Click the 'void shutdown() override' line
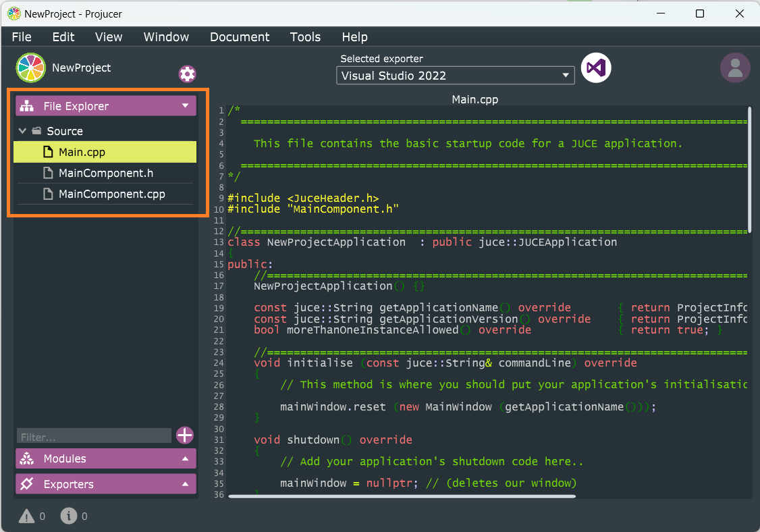 tap(333, 440)
